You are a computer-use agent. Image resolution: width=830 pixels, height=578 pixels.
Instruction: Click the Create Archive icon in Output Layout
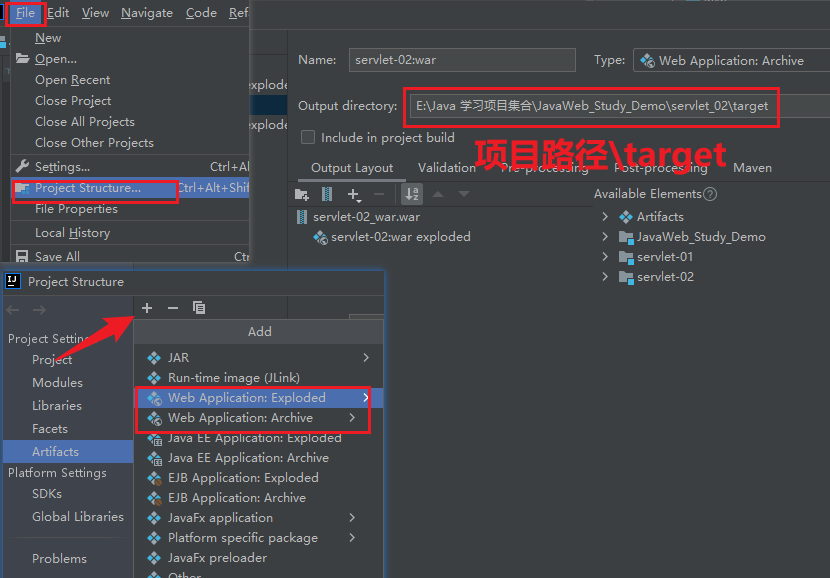click(327, 194)
